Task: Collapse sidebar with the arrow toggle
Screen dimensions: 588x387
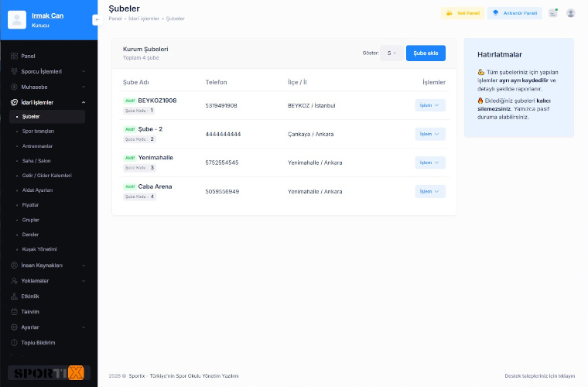Action: (x=97, y=19)
